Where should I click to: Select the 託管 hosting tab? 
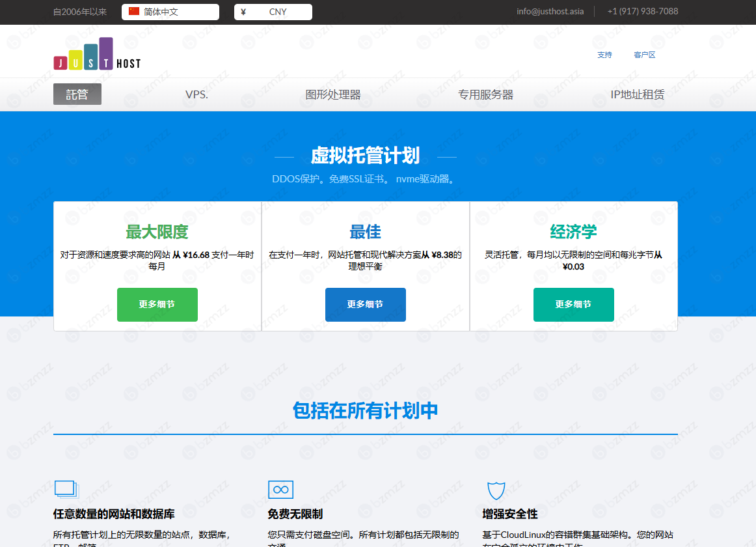77,94
